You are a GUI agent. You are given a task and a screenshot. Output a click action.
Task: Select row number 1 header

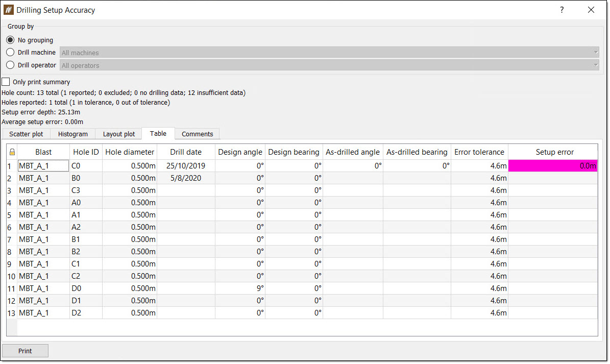[x=12, y=166]
